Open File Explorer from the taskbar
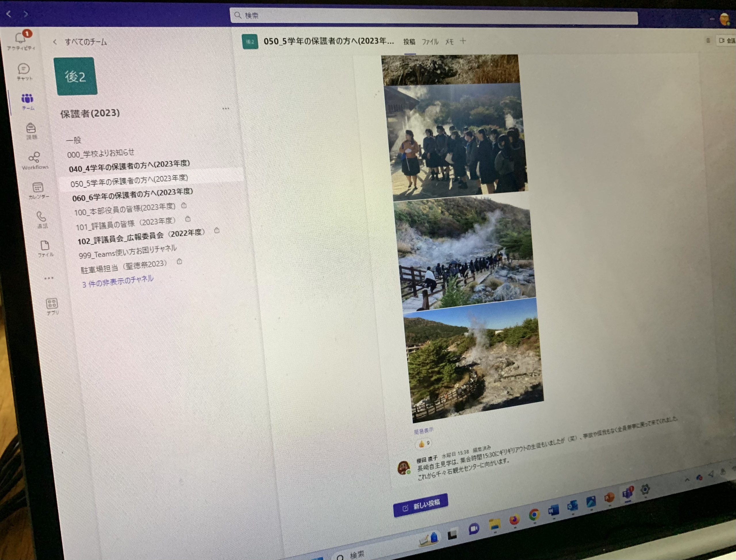 point(494,524)
